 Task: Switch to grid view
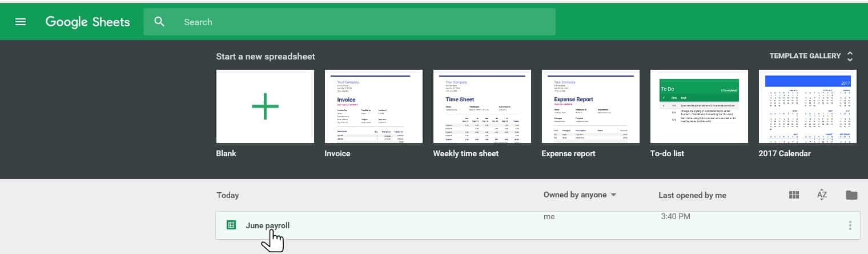point(794,195)
